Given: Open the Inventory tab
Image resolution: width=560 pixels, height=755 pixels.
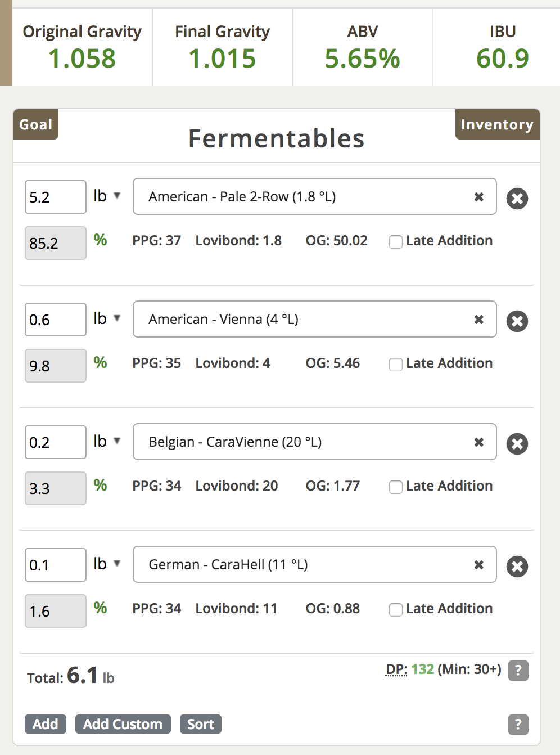Looking at the screenshot, I should pyautogui.click(x=497, y=124).
